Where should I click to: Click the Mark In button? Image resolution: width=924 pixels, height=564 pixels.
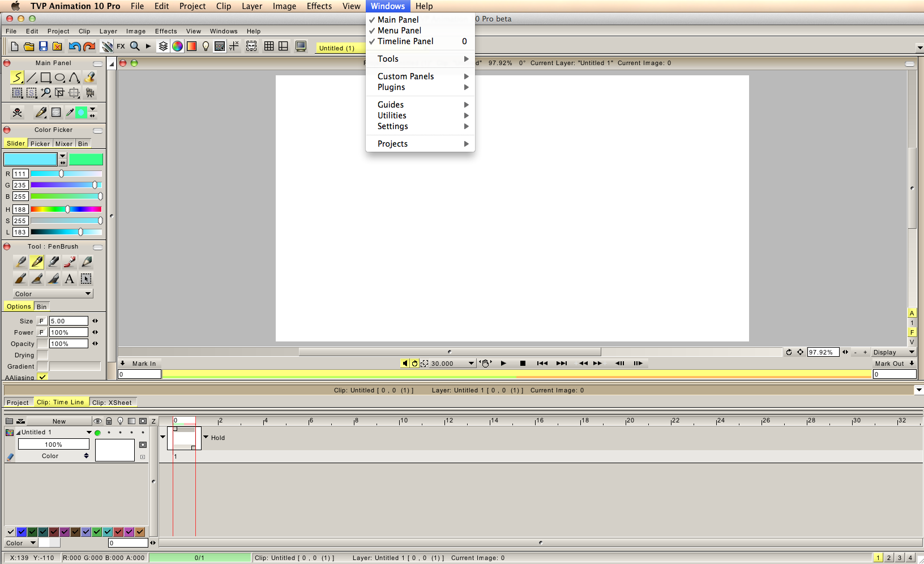pos(140,364)
